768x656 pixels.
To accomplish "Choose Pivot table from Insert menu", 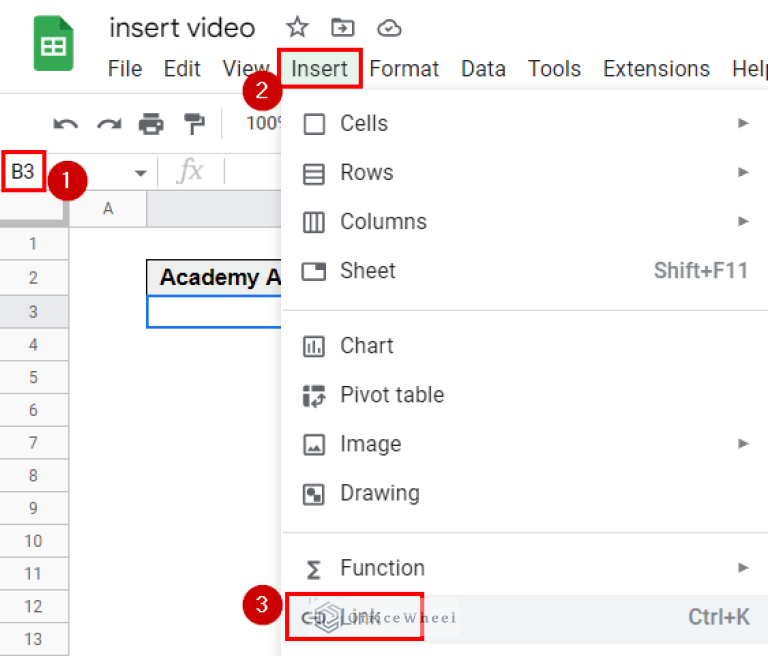I will tap(525, 395).
